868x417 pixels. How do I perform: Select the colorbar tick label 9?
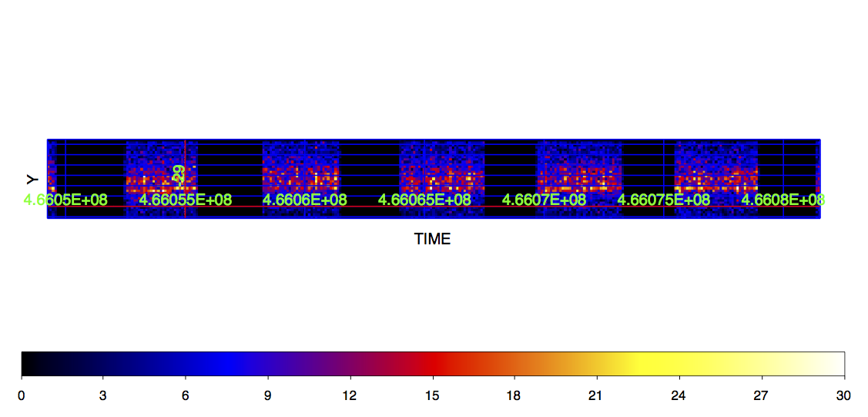point(269,396)
